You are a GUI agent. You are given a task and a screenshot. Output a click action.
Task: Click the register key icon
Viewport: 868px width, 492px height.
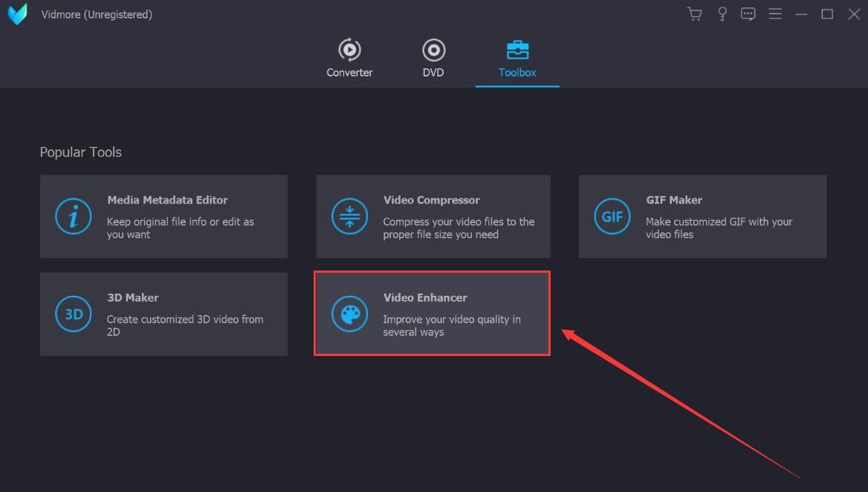(x=722, y=14)
